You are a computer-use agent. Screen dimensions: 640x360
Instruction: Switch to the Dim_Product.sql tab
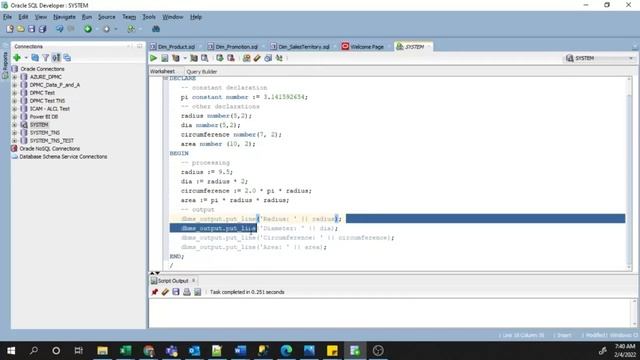(176, 47)
